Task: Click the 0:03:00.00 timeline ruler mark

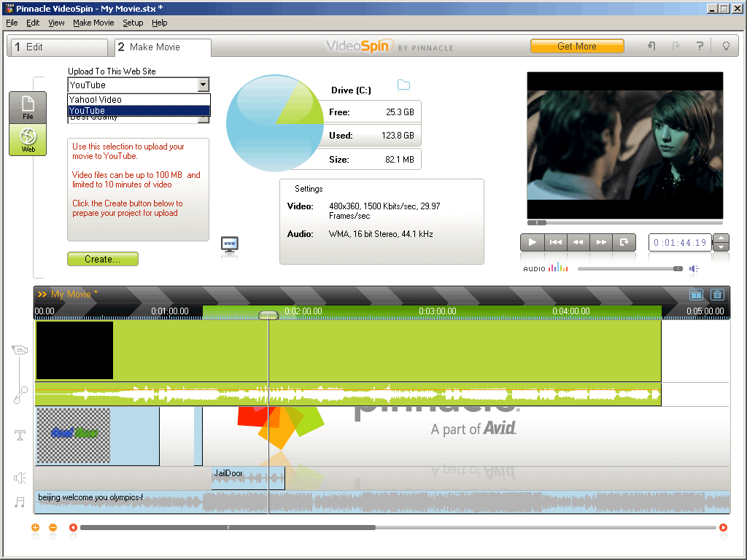Action: tap(438, 311)
